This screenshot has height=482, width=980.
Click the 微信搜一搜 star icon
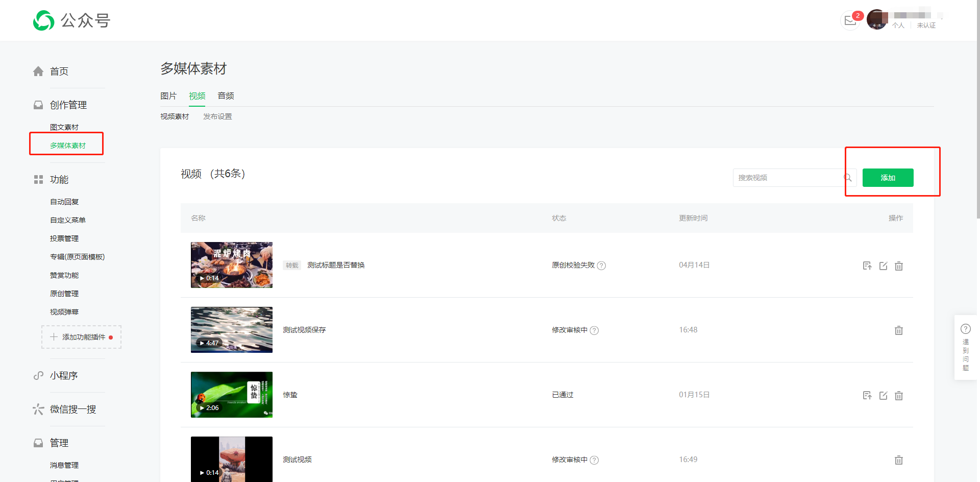point(38,409)
